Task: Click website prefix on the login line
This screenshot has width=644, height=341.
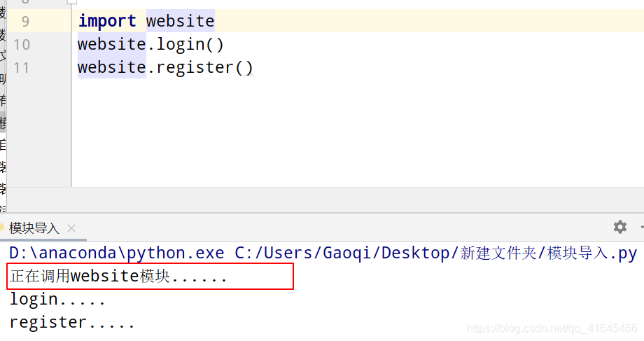Action: [112, 44]
